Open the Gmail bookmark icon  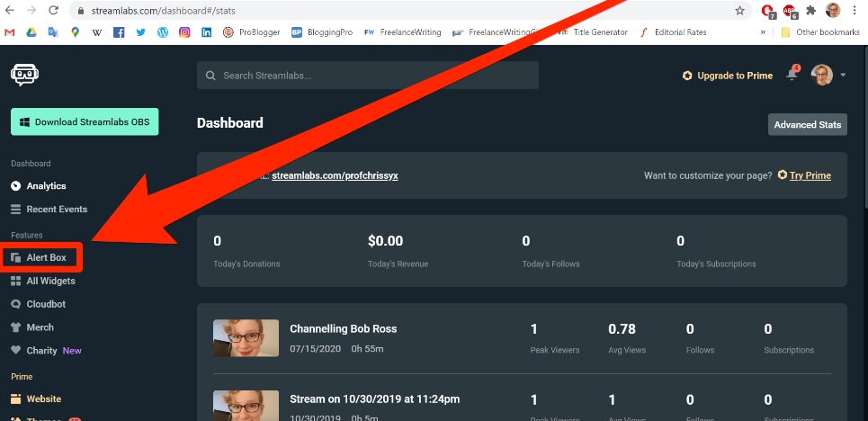[9, 32]
